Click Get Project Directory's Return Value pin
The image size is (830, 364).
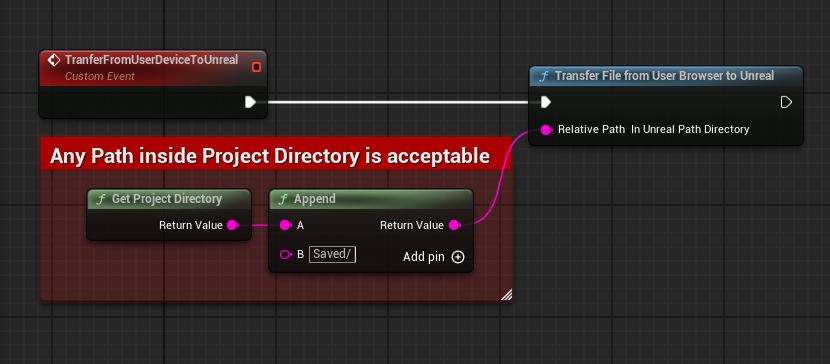[232, 225]
